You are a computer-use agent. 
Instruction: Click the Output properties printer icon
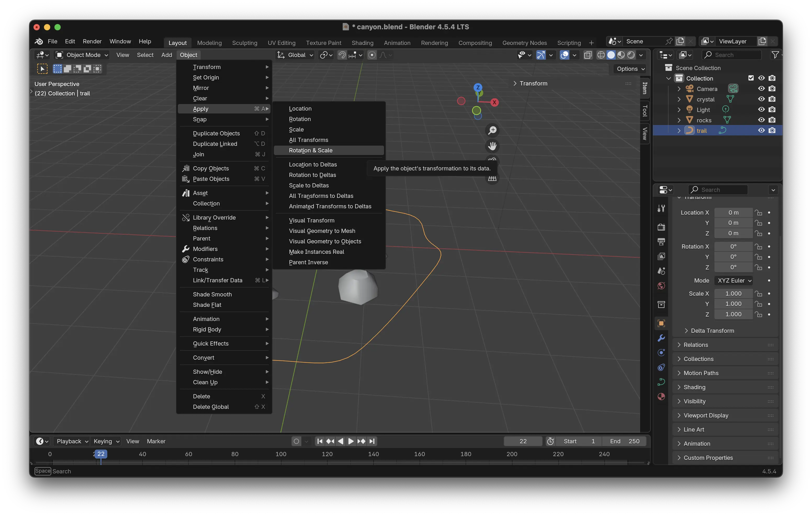tap(661, 242)
